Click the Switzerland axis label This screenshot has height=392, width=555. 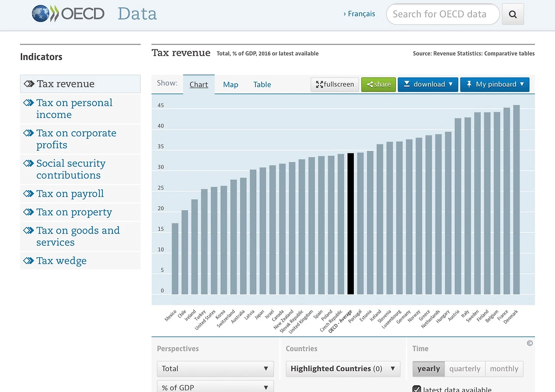226,318
